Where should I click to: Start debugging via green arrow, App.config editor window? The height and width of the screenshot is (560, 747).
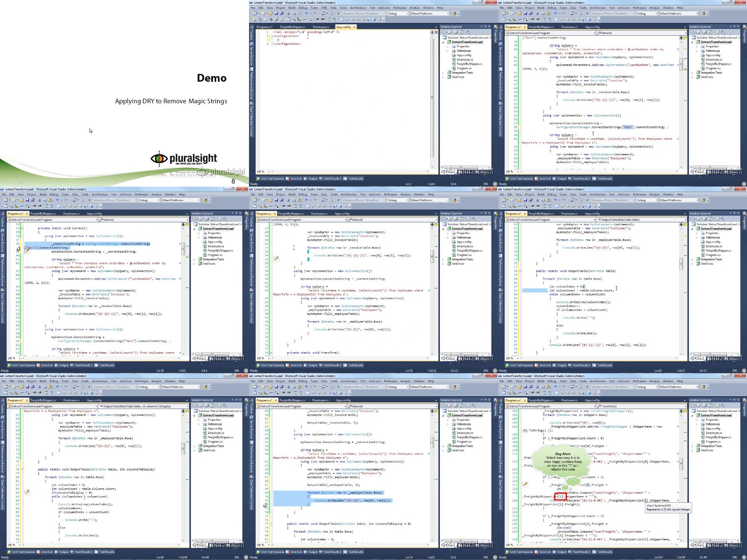tap(338, 13)
